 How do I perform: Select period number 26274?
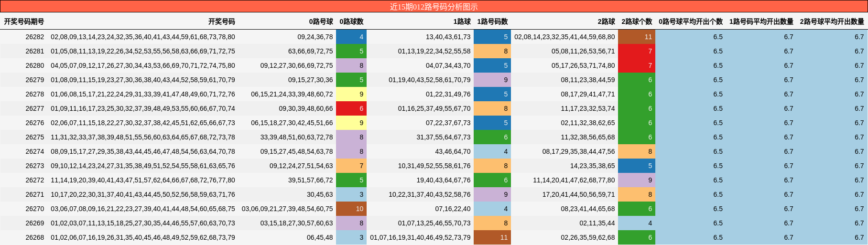[35, 151]
